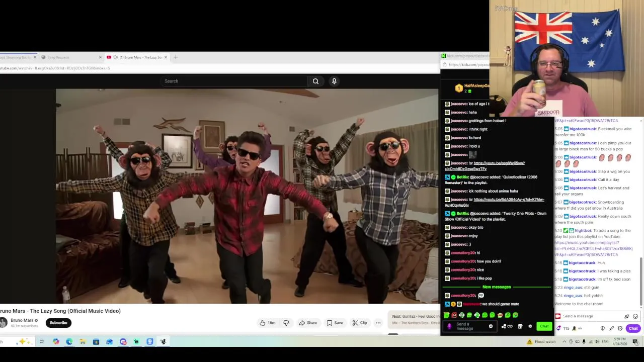Click ringo_aus username in Twitch chat

[573, 287]
